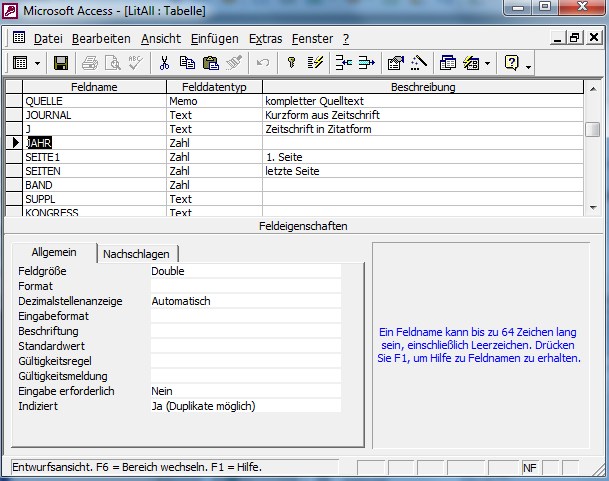Click the table icon left of Datei

(19, 37)
